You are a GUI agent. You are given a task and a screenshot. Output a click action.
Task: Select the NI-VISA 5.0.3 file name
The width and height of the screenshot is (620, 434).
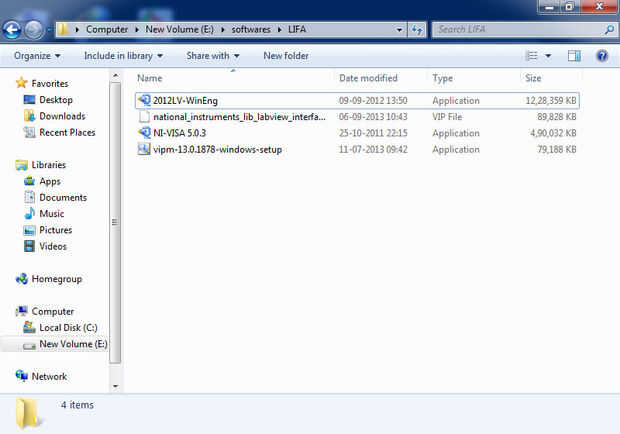(180, 133)
